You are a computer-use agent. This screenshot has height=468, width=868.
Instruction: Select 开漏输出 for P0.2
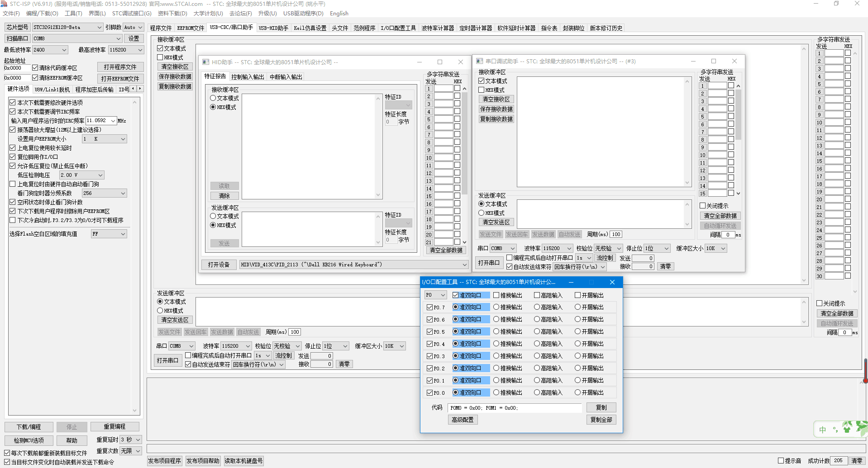coord(577,368)
